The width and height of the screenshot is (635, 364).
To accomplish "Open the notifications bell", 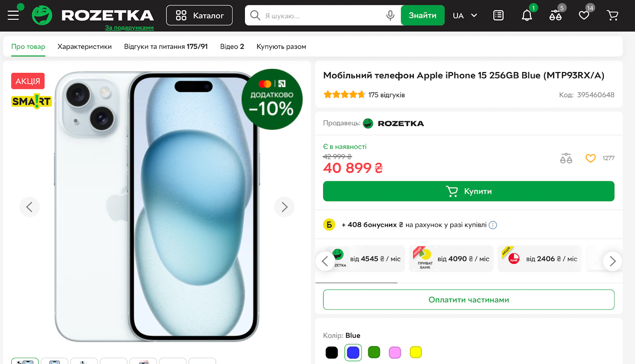I will (x=527, y=15).
